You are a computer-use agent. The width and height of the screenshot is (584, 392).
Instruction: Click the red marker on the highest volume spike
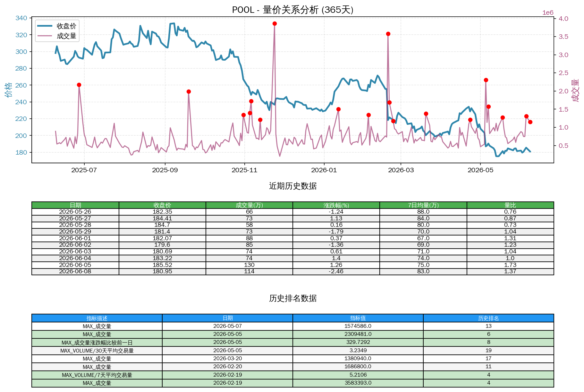point(275,24)
